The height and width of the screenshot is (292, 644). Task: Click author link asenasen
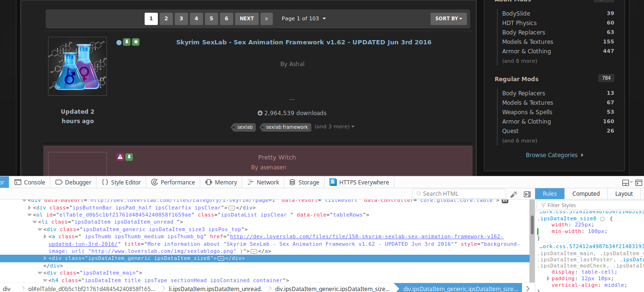click(273, 167)
